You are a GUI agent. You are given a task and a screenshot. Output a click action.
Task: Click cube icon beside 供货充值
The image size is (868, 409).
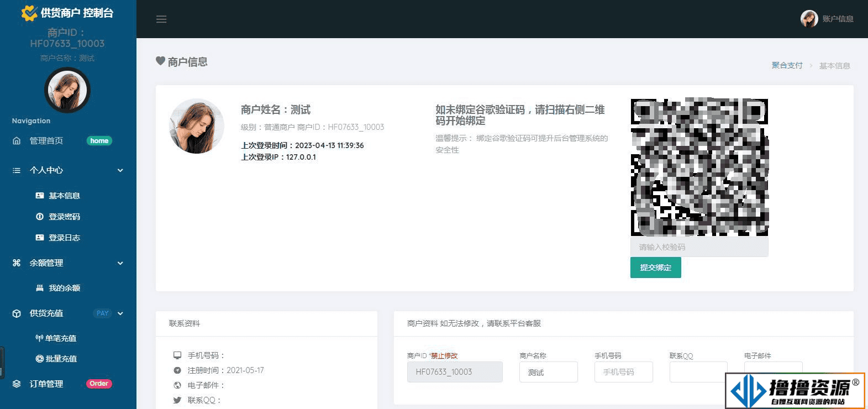tap(17, 313)
